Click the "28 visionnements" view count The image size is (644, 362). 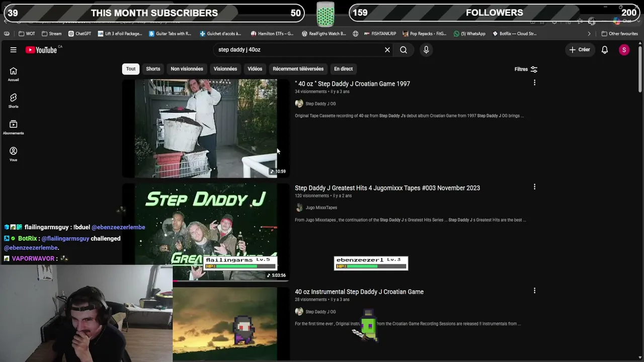[x=311, y=300]
